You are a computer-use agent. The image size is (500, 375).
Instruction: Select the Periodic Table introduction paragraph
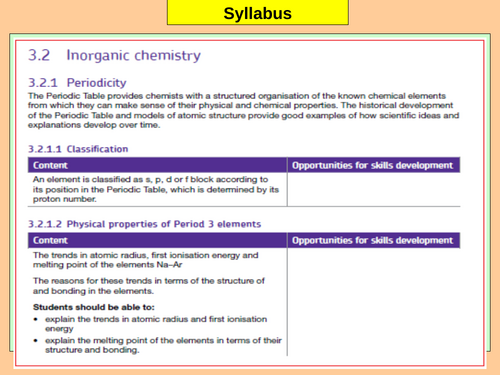click(243, 110)
